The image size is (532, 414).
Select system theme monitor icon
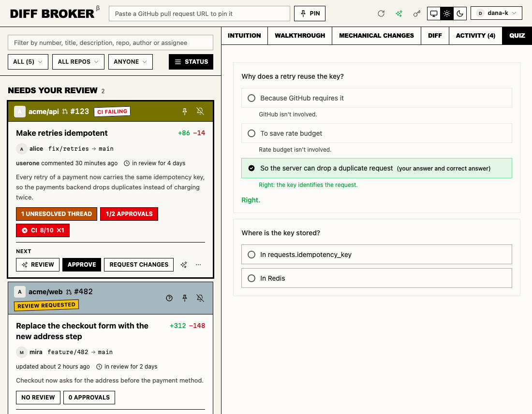tap(434, 14)
